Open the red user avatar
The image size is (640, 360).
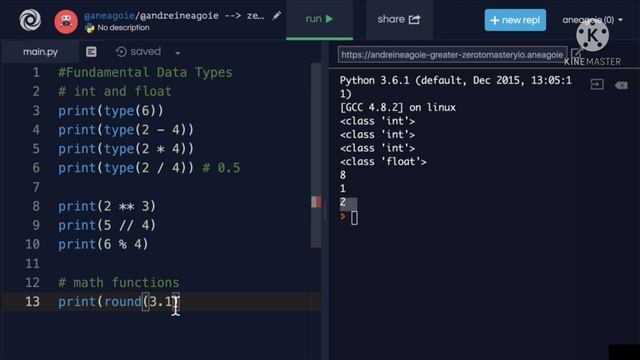tap(66, 22)
